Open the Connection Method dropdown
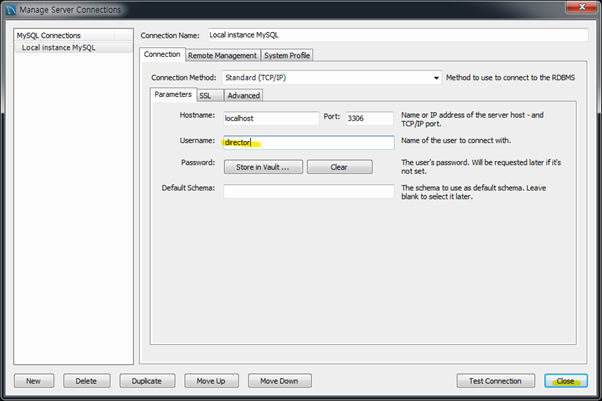Image resolution: width=602 pixels, height=401 pixels. tap(332, 78)
